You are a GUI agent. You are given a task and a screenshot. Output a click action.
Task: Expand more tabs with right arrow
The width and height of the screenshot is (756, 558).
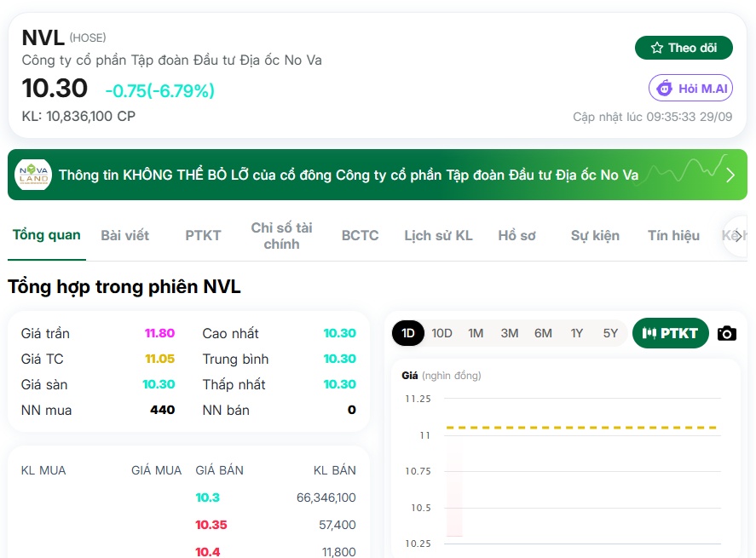tap(738, 236)
